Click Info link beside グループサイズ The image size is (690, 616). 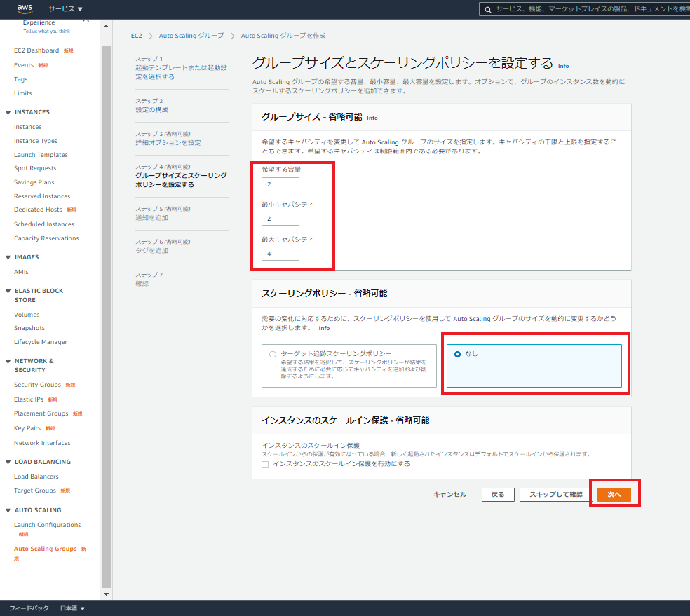pos(372,118)
